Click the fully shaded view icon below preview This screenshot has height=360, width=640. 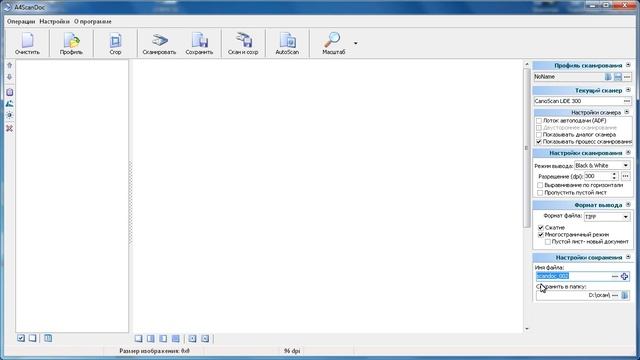(x=176, y=338)
